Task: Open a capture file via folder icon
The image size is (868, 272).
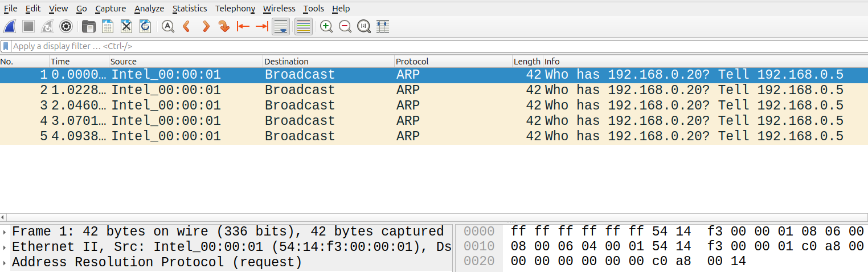Action: (x=89, y=26)
